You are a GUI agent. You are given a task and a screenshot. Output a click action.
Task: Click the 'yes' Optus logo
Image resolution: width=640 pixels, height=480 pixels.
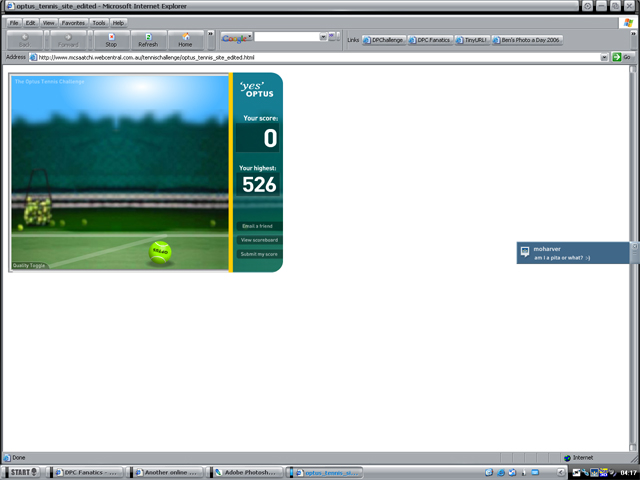[x=257, y=89]
